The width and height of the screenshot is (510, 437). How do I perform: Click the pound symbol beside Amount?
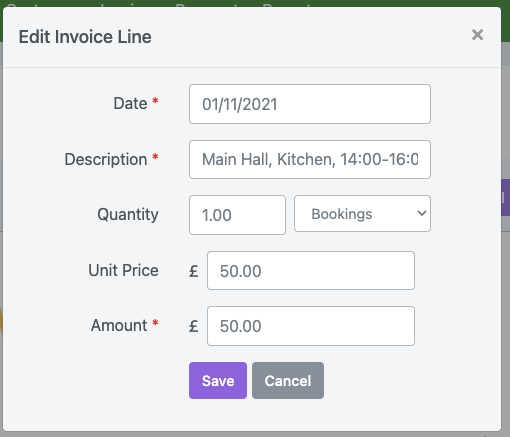tap(194, 326)
